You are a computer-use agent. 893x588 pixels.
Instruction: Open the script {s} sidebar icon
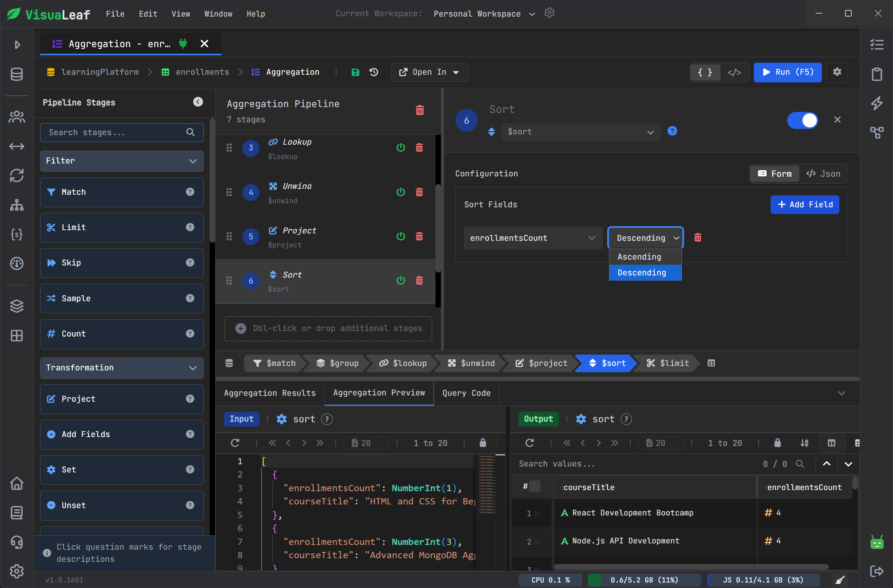(17, 235)
